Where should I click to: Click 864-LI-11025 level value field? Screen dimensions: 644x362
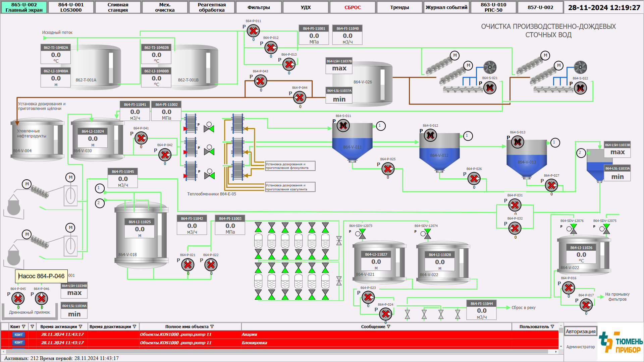click(140, 229)
